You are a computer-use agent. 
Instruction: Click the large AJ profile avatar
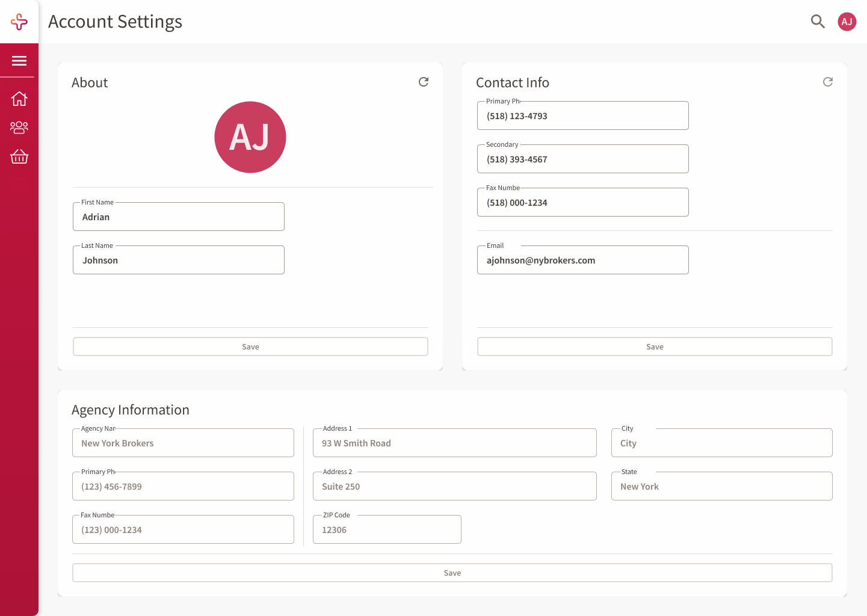[250, 137]
